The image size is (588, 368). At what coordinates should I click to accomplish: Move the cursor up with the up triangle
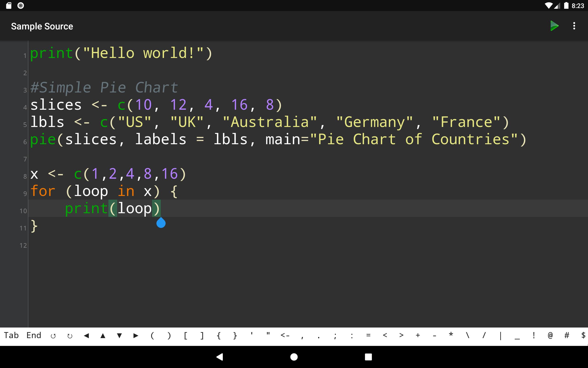pos(103,336)
